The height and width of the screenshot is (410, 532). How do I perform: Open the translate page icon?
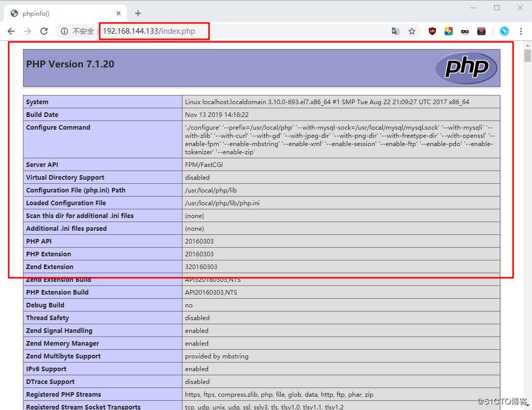coord(395,31)
